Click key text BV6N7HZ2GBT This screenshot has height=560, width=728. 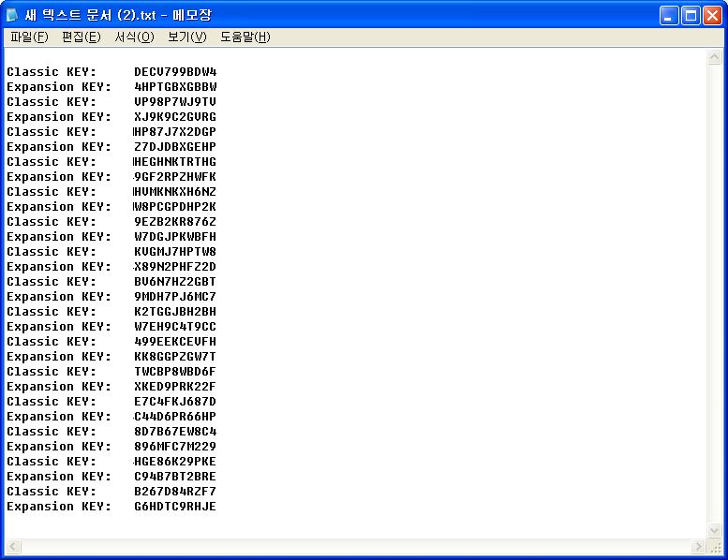click(175, 282)
